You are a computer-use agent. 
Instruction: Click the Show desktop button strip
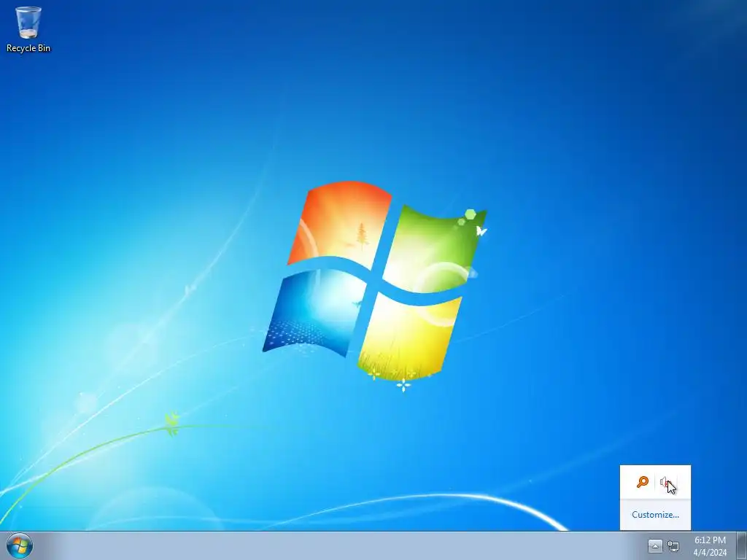coord(742,545)
